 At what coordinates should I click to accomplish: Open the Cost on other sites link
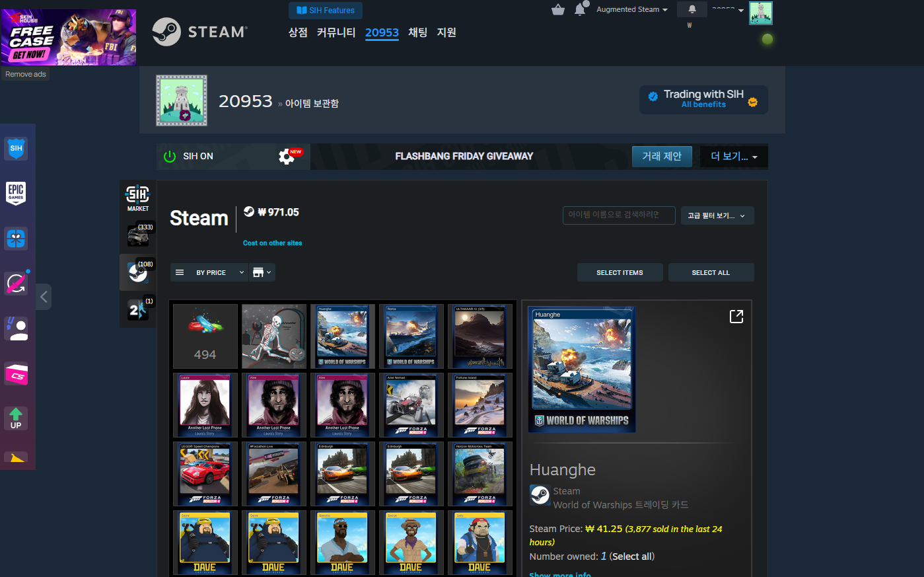272,243
